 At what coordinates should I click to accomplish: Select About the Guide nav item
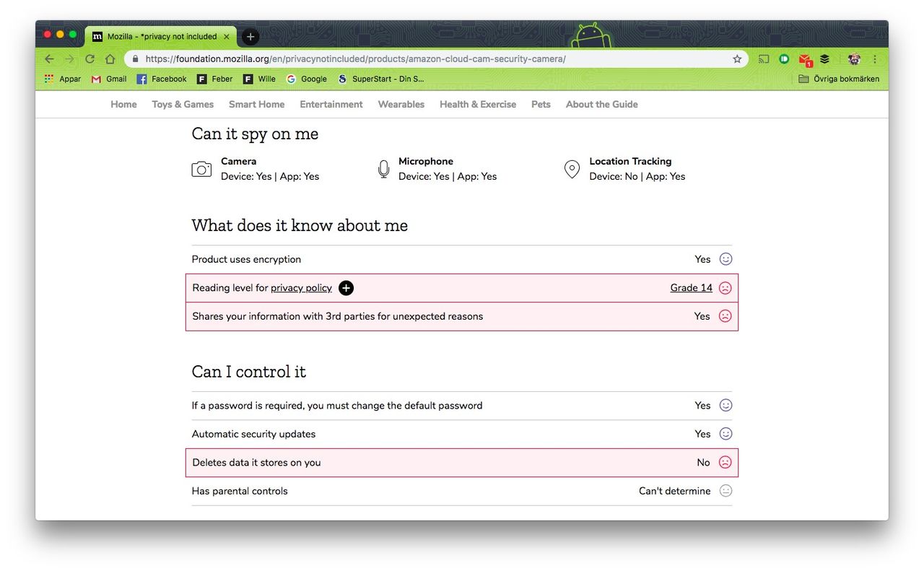click(x=601, y=105)
